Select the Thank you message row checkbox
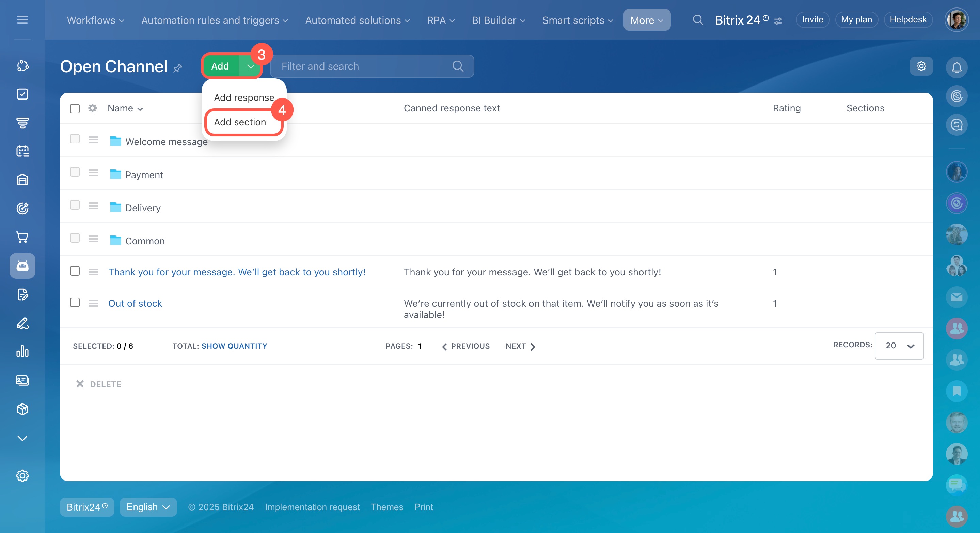This screenshot has height=533, width=980. point(75,271)
